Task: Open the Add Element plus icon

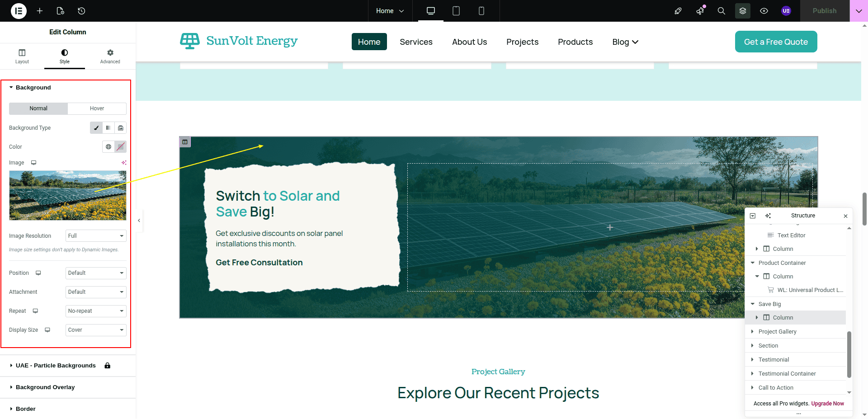Action: 40,11
